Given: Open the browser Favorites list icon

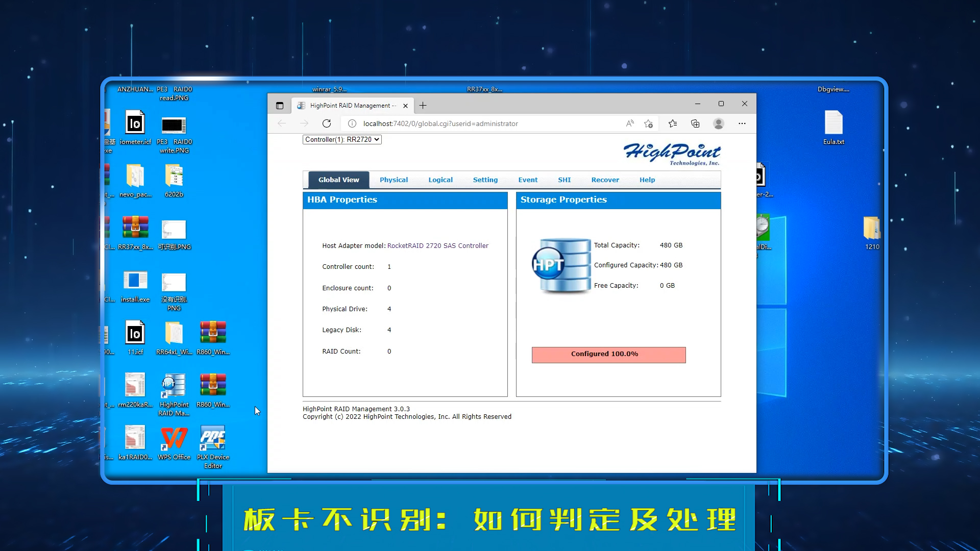Looking at the screenshot, I should point(673,123).
